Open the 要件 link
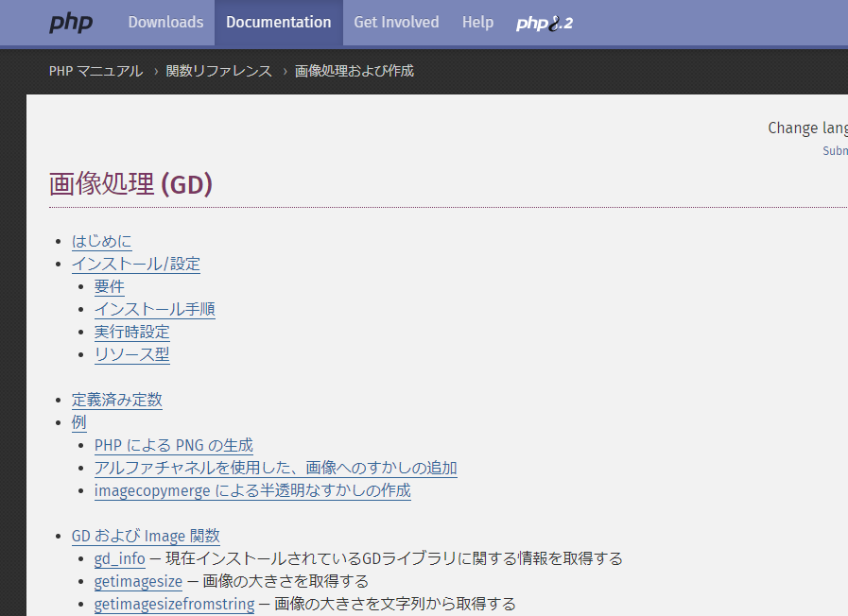The image size is (848, 616). 110,286
